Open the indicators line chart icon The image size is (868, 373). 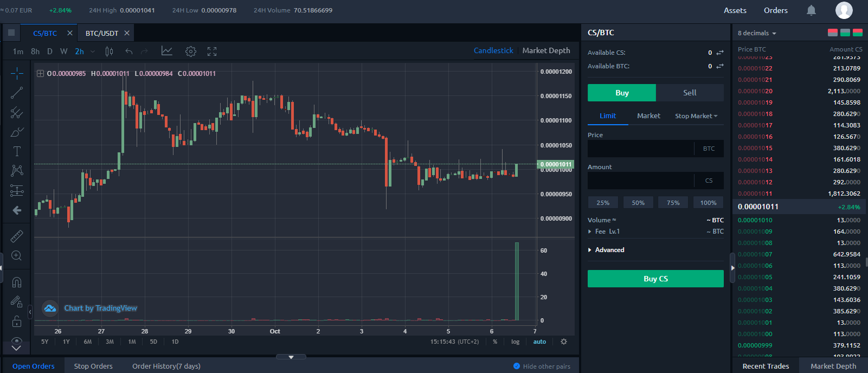click(x=167, y=51)
